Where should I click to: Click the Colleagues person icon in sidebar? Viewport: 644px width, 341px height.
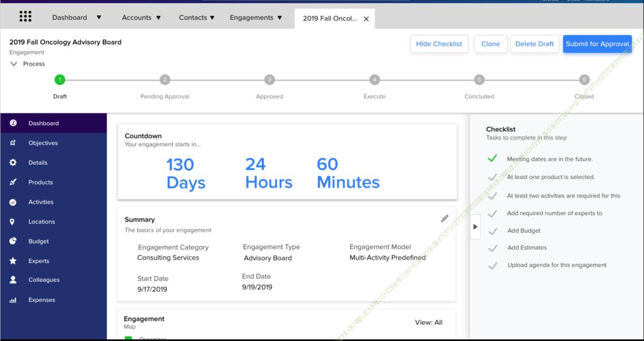point(13,280)
